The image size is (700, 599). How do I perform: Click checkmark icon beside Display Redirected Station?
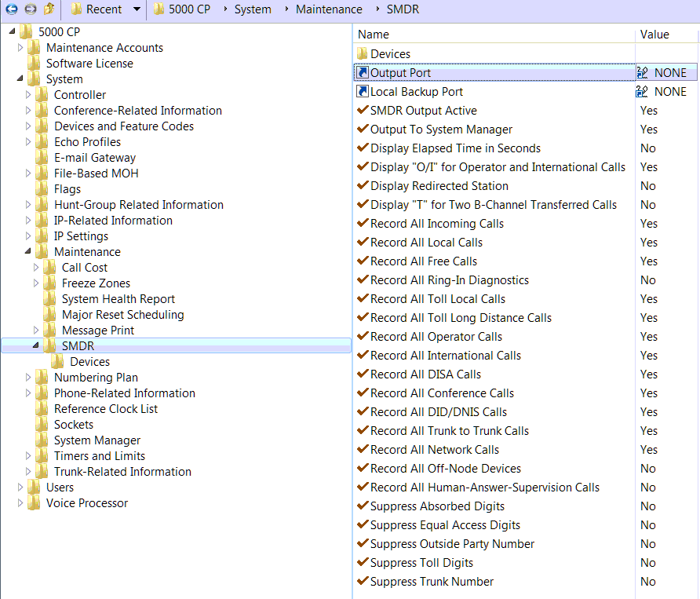[363, 185]
